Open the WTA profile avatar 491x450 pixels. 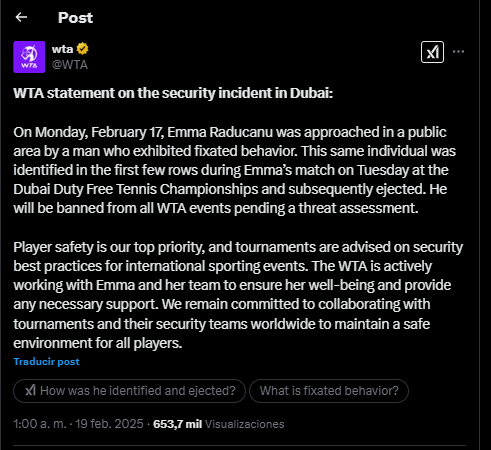(29, 57)
